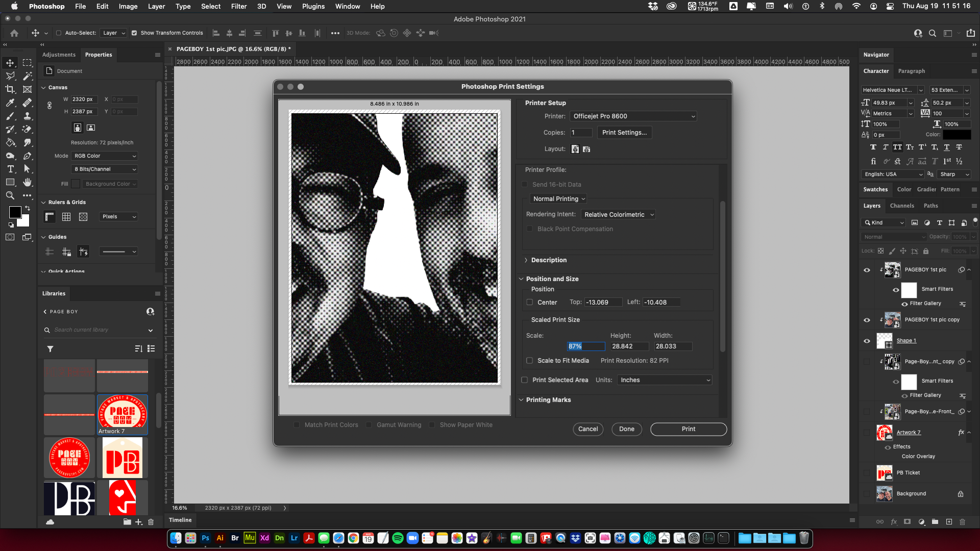The width and height of the screenshot is (980, 551).
Task: Select the Zoom tool in toolbar
Action: click(10, 195)
